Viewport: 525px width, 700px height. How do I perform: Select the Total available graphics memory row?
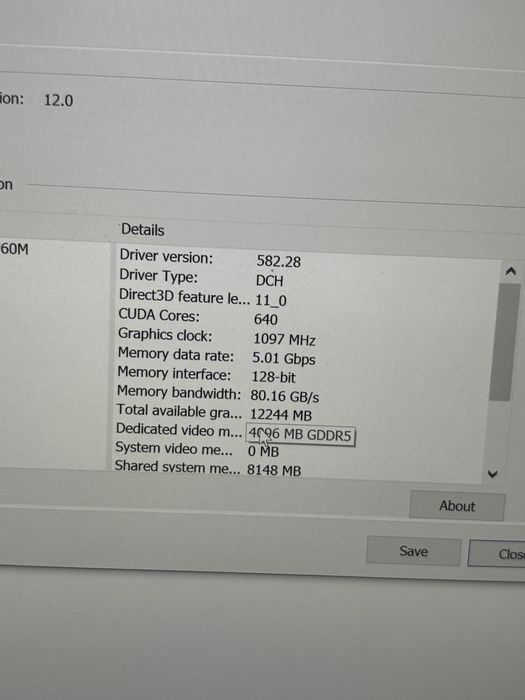[x=214, y=413]
